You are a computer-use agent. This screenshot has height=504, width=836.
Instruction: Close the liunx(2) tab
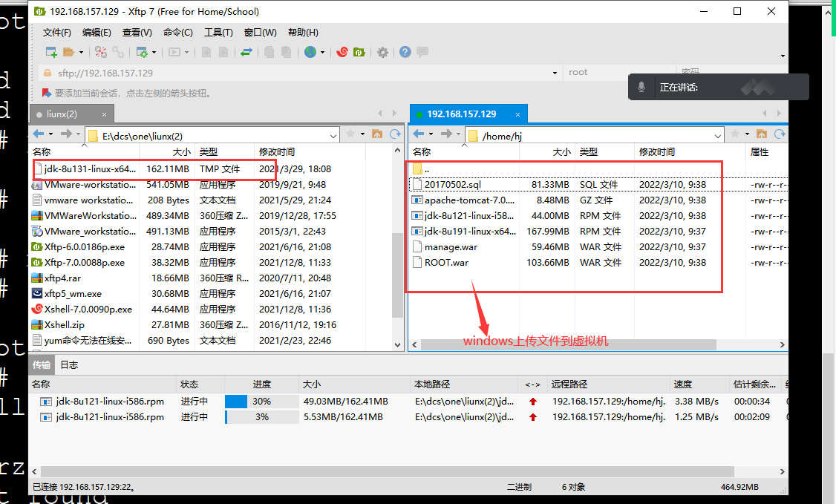pyautogui.click(x=105, y=114)
